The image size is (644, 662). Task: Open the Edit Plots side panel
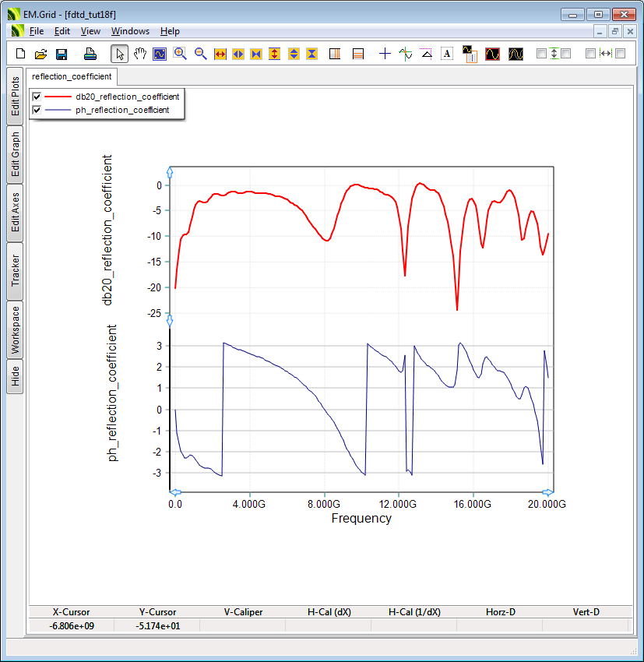click(15, 96)
